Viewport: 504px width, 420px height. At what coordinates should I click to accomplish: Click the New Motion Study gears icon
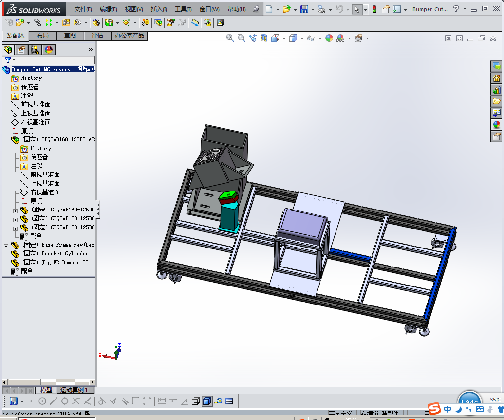pyautogui.click(x=145, y=22)
